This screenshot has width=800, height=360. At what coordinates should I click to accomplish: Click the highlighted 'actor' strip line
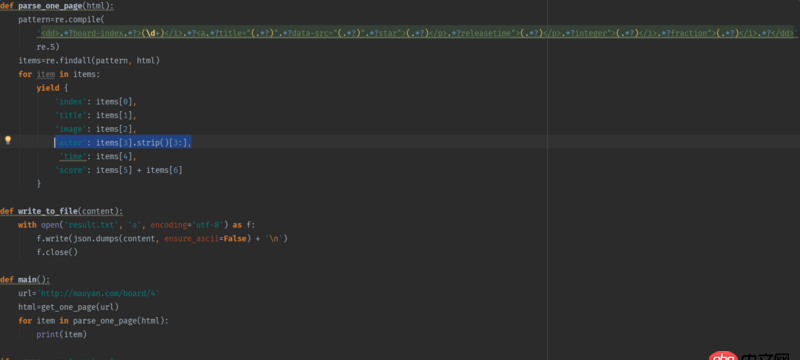click(x=123, y=142)
